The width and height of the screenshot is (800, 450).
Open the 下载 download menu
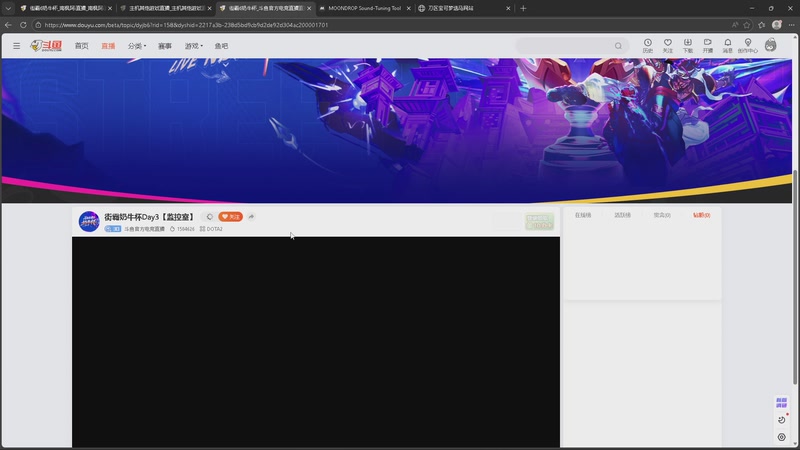click(688, 45)
